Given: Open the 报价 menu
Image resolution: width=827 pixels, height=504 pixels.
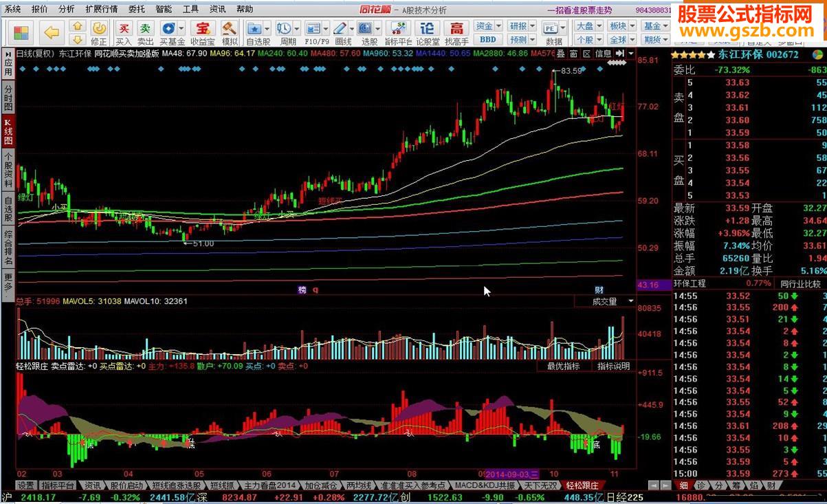Looking at the screenshot, I should (x=40, y=9).
